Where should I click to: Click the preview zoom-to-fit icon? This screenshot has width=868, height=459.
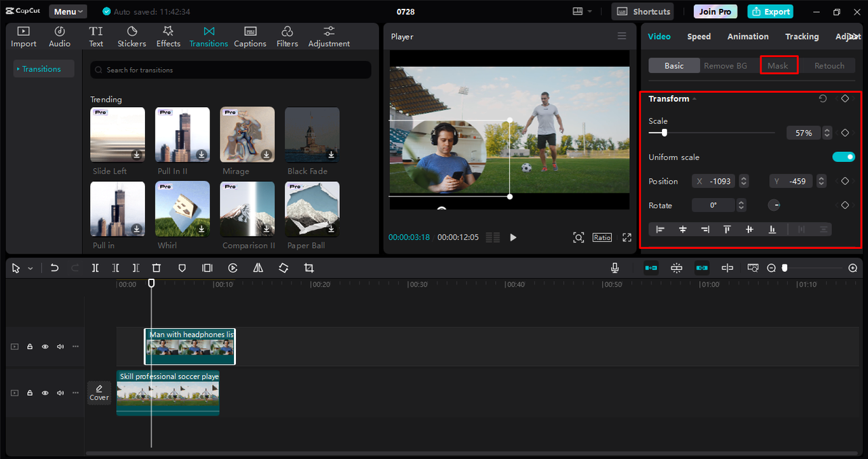[x=578, y=237]
